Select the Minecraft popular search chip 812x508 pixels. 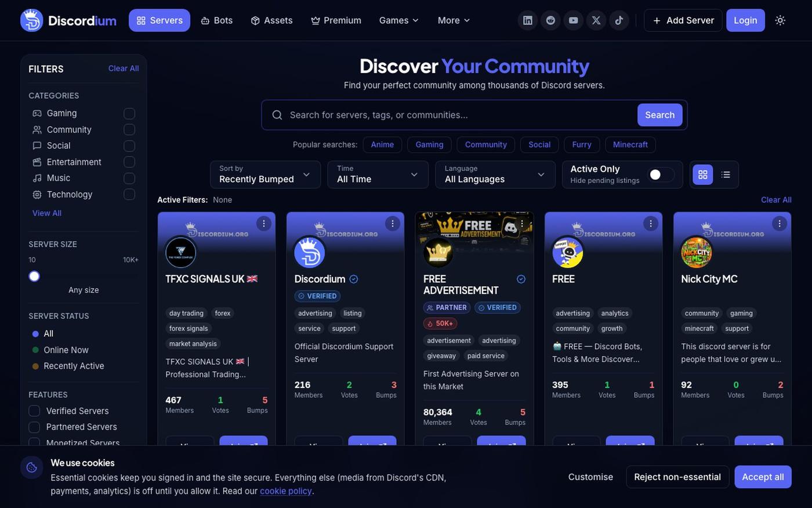(630, 145)
